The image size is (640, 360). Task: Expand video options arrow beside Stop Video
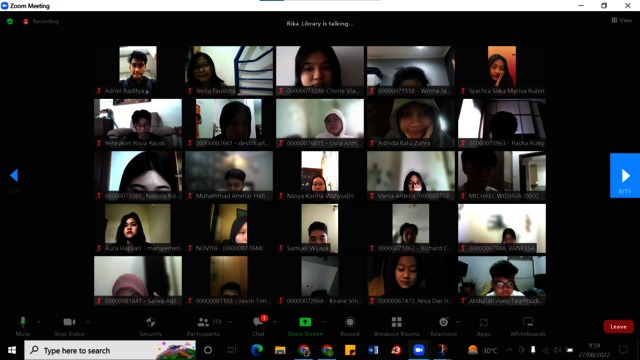click(x=88, y=322)
